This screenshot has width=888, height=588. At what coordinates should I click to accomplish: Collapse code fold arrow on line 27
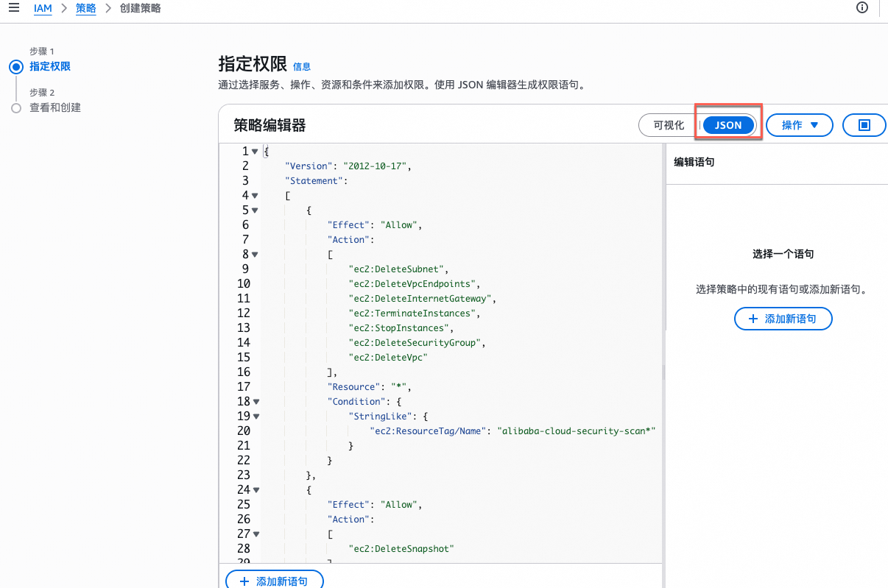tap(256, 534)
